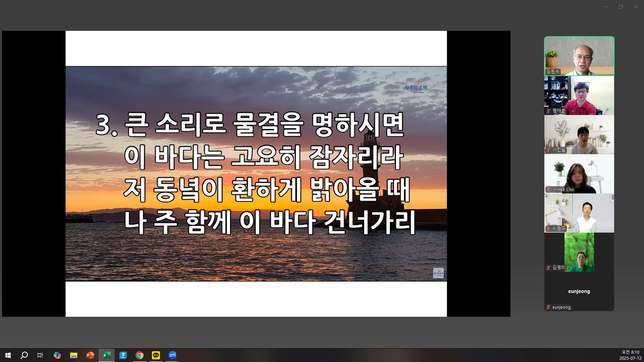Click the shared lyrics slide in the main view

point(256,173)
